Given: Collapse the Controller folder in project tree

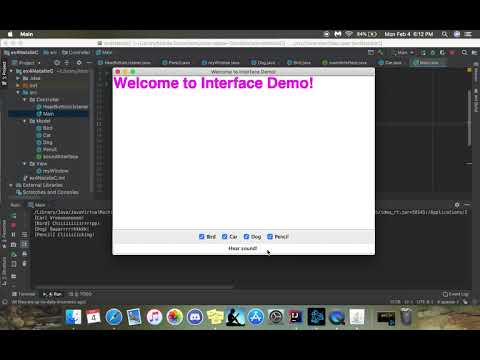Looking at the screenshot, I should [25, 100].
